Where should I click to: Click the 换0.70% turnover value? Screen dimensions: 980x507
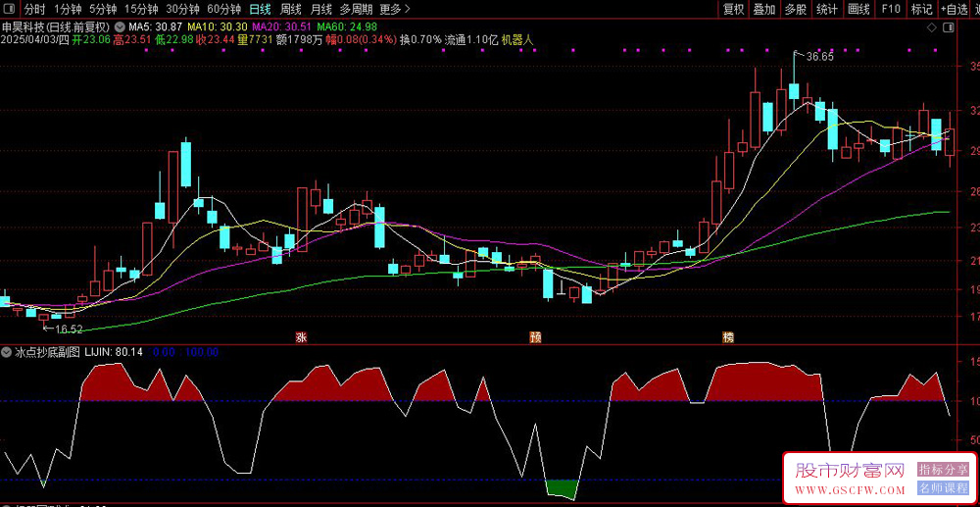point(420,39)
